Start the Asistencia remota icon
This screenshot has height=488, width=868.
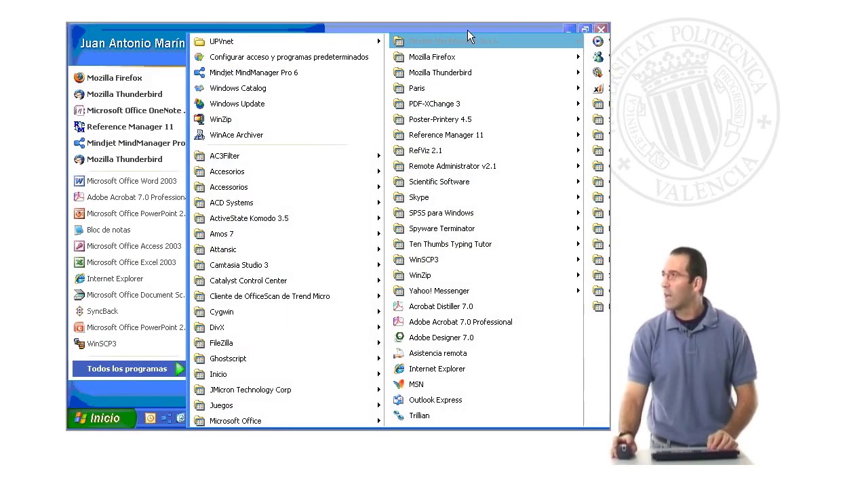tap(399, 353)
